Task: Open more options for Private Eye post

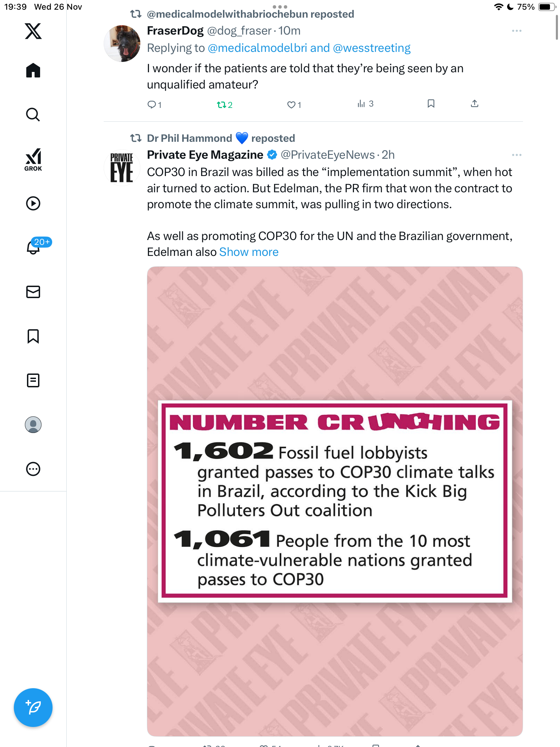Action: [516, 155]
